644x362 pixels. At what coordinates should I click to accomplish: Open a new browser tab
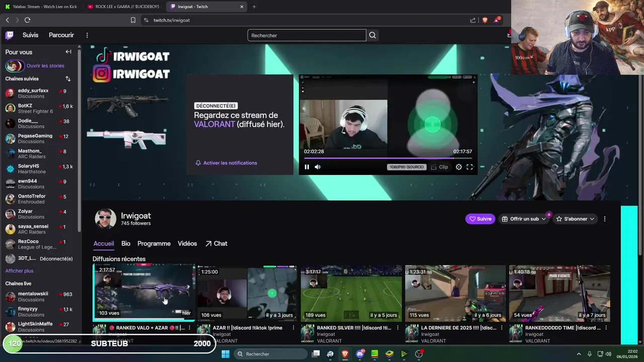(254, 7)
